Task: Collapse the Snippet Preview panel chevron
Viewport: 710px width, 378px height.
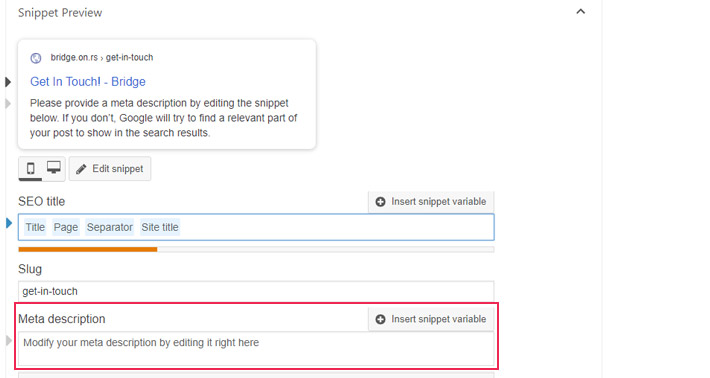Action: tap(580, 12)
